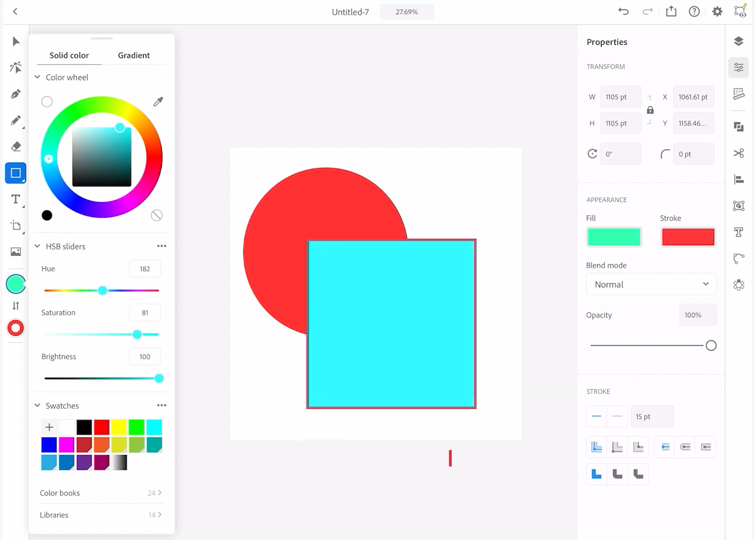Select the Direct Selection tool
Viewport: 756px width, 540px height.
[16, 68]
